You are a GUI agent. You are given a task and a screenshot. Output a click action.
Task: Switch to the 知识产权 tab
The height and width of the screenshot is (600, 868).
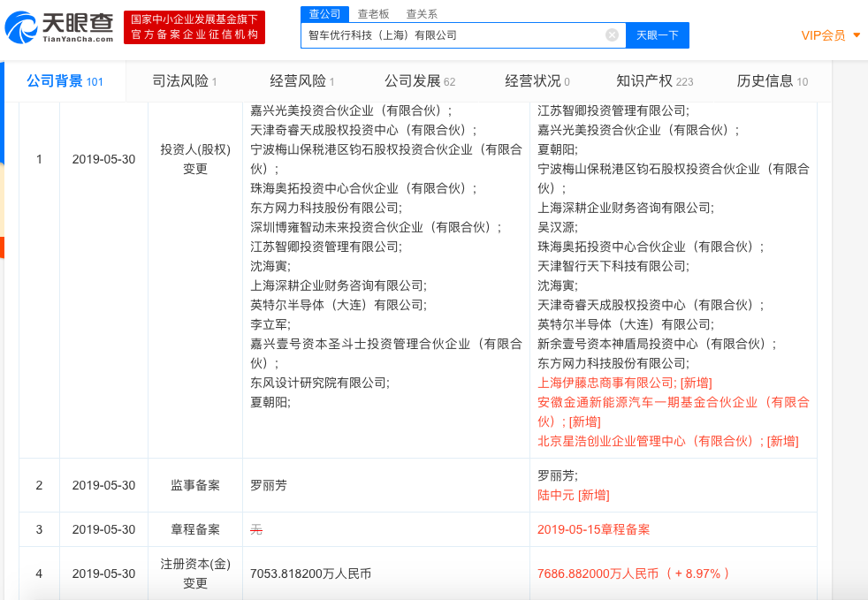click(x=654, y=81)
